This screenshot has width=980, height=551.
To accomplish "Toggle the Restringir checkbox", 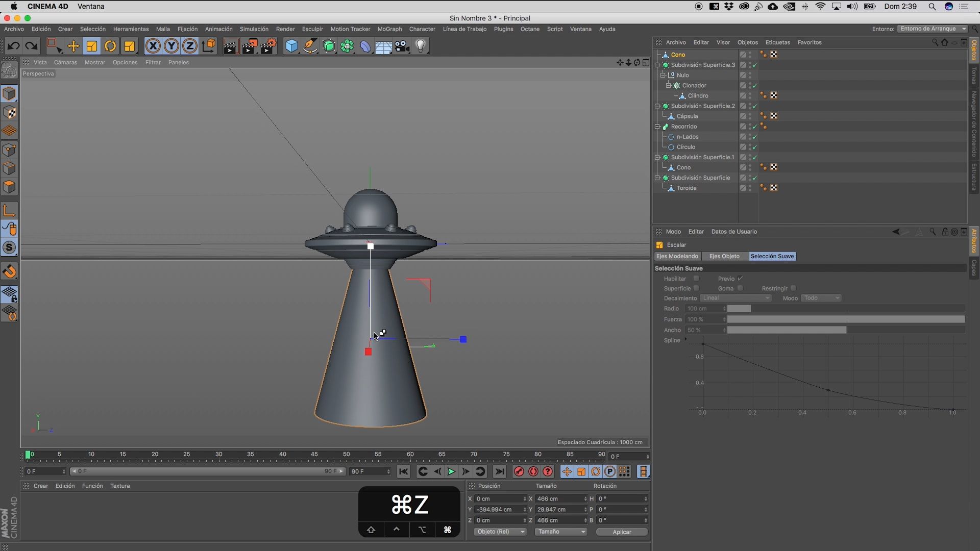I will click(x=793, y=288).
